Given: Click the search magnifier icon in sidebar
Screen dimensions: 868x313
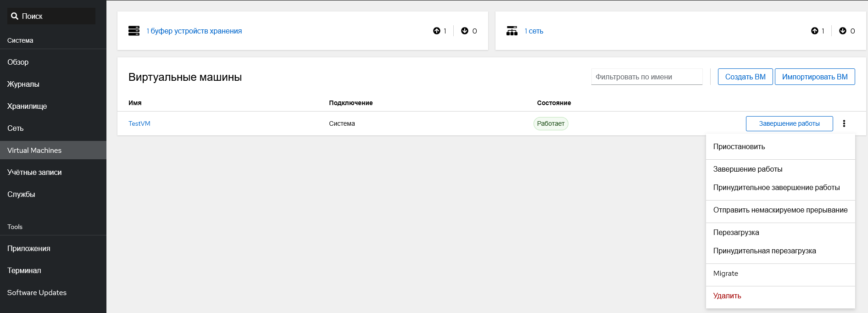Looking at the screenshot, I should (15, 16).
